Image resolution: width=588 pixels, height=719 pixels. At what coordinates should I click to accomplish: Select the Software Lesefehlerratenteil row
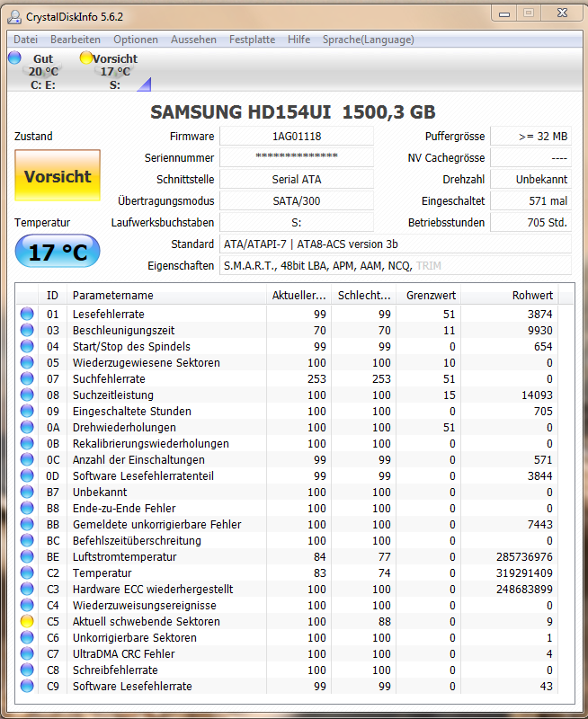(x=288, y=476)
